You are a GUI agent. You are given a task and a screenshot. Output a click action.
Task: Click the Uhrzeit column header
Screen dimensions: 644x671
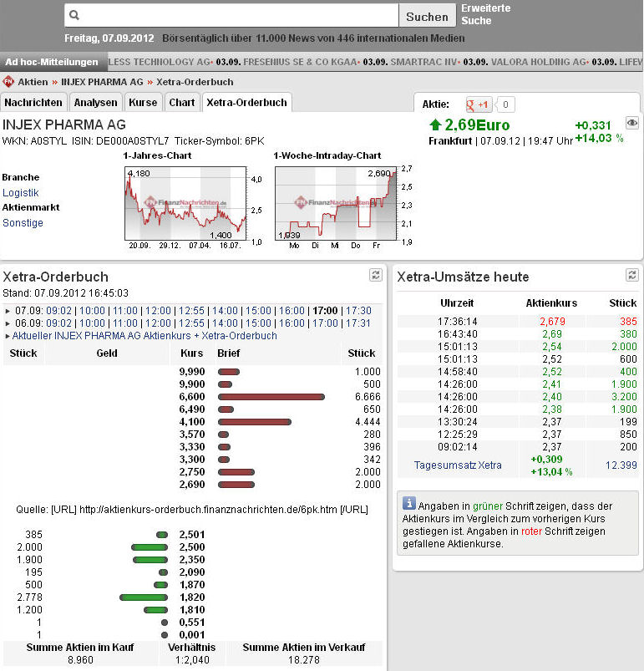(457, 303)
